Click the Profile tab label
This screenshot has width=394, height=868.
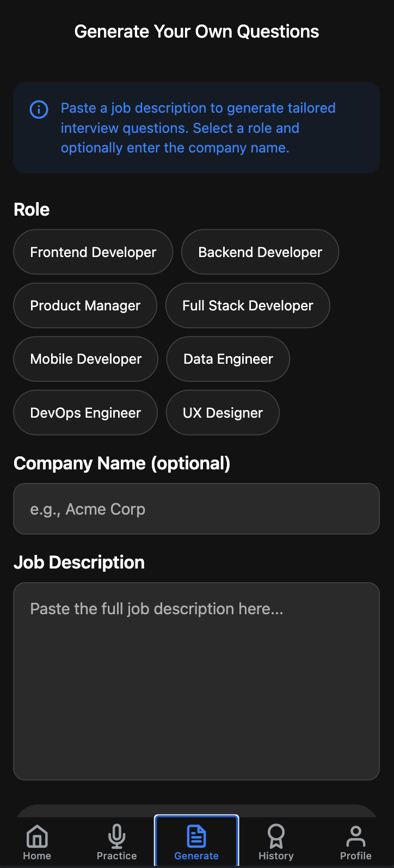(356, 856)
